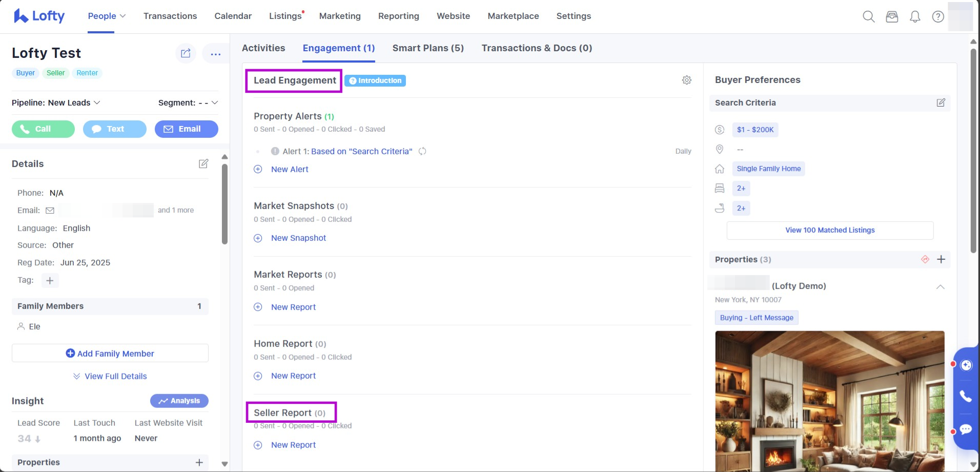
Task: Edit Details section with pencil icon
Action: (203, 163)
